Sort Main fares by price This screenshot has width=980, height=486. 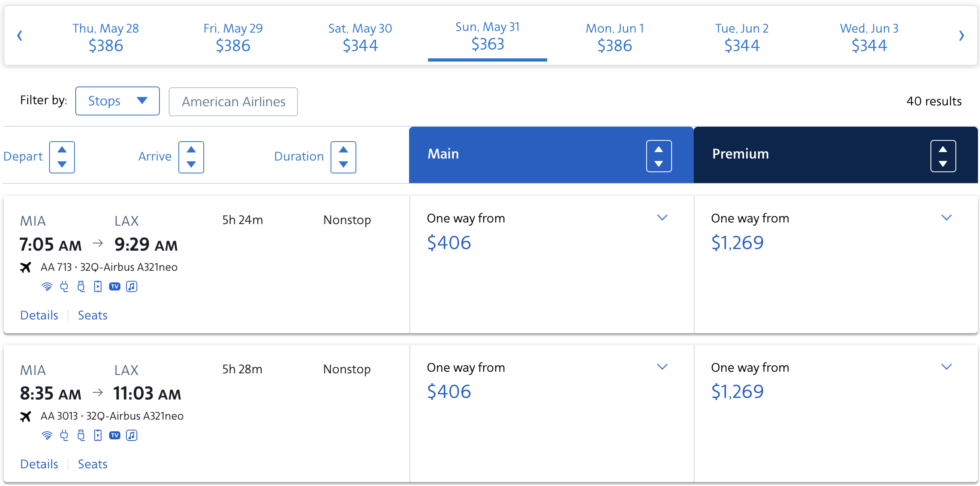point(659,156)
